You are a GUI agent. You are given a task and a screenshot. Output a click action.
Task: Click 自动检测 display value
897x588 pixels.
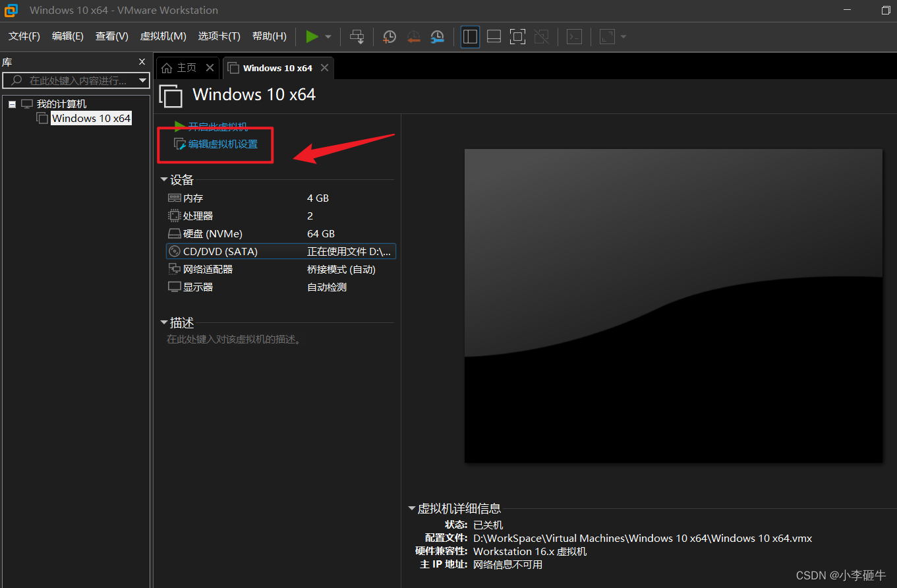(327, 287)
